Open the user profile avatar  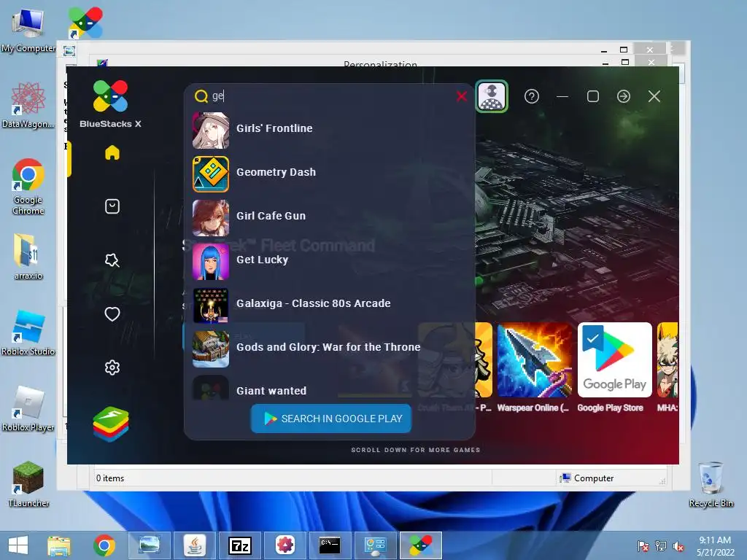(492, 96)
